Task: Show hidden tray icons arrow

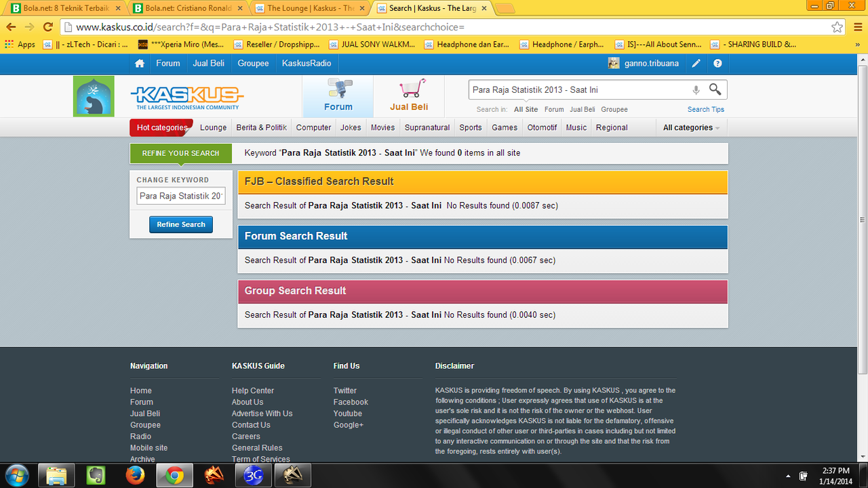Action: pos(787,476)
